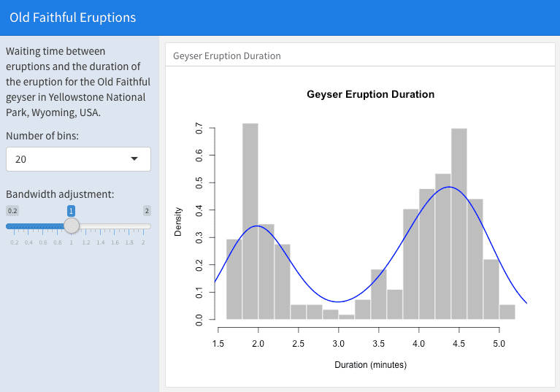Click the slider maximum label 2

[147, 211]
